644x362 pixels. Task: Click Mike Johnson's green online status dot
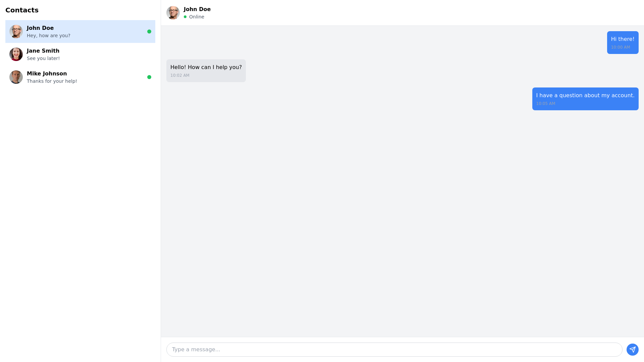[x=149, y=77]
